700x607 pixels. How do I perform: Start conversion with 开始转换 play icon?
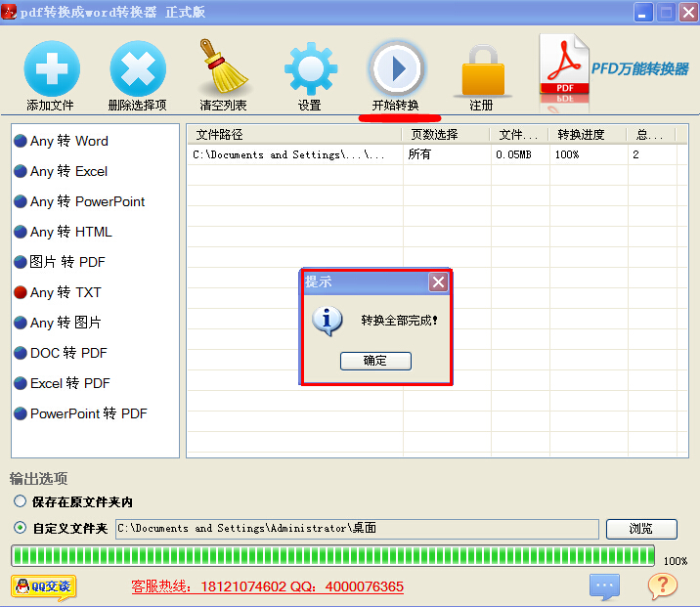coord(396,68)
